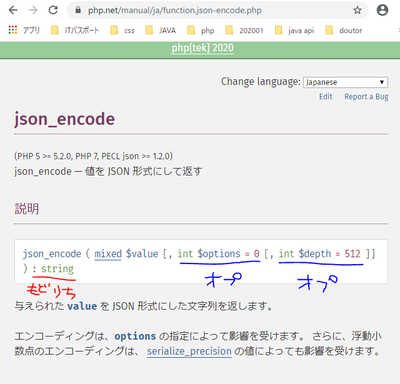Viewport: 400px width, 384px height.
Task: Click the $depth parameter in signature
Action: tap(315, 254)
